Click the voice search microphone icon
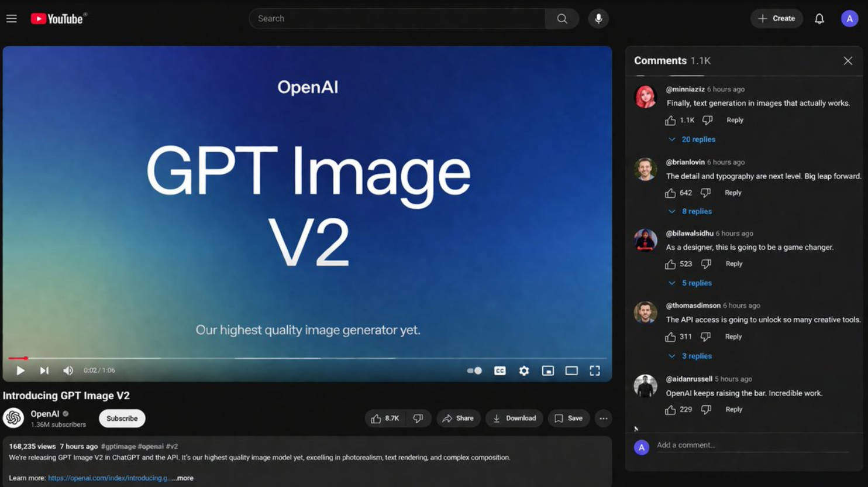Screen dimensions: 868x487 tap(598, 19)
